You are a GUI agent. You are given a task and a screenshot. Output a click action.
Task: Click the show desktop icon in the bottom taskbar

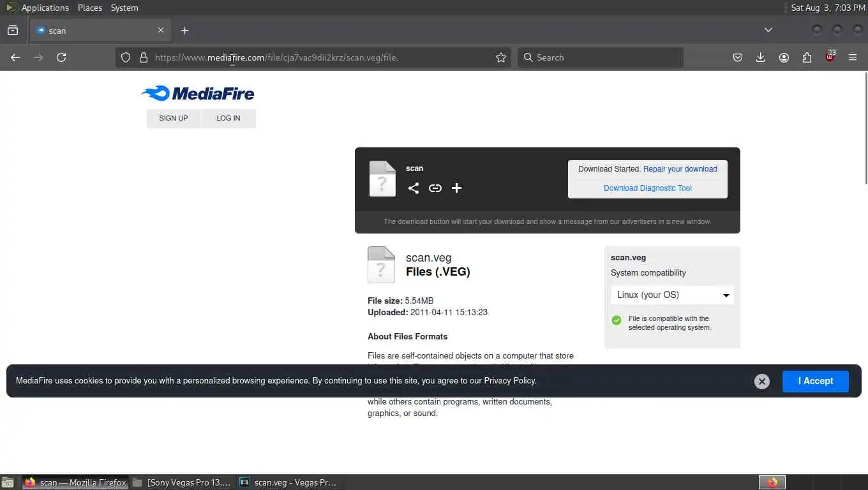[8, 482]
